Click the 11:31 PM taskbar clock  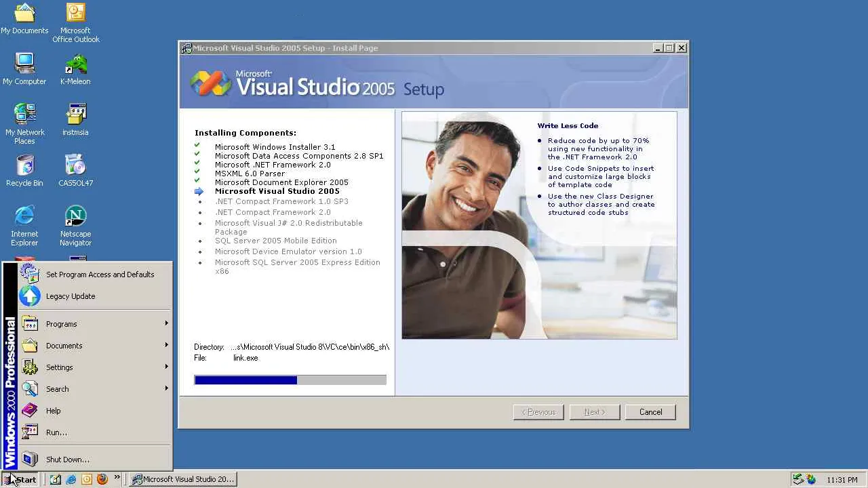[x=842, y=480]
